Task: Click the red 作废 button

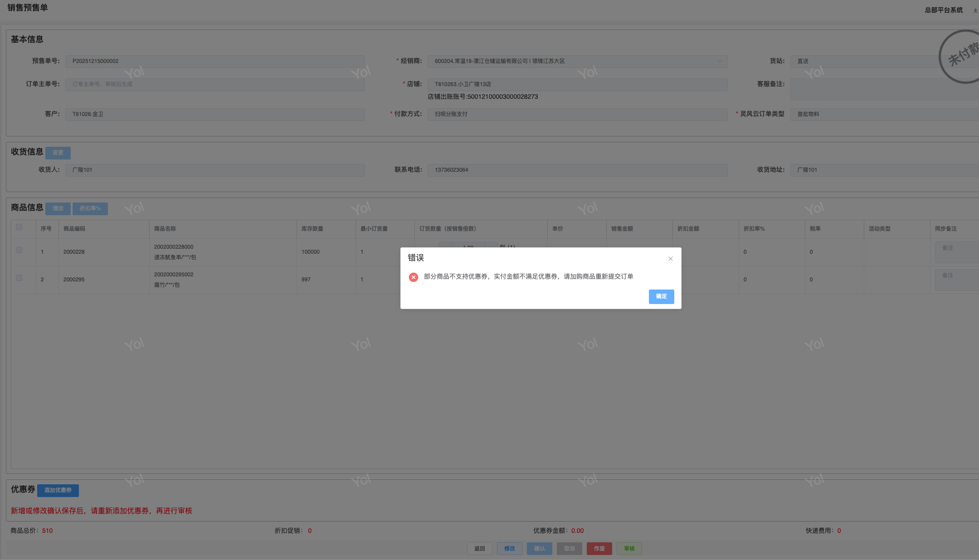Action: (x=599, y=549)
